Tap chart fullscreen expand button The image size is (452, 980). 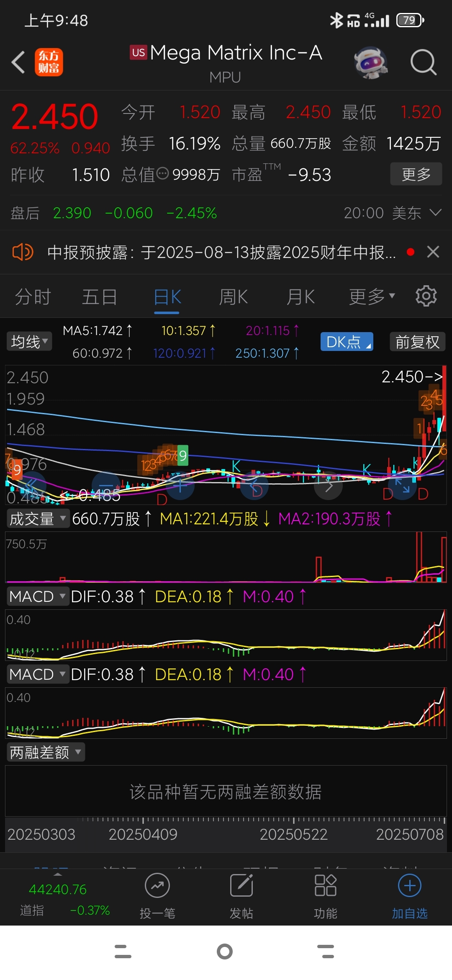coord(403,485)
